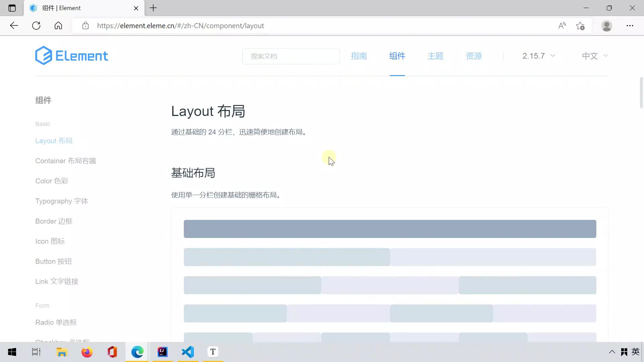The image size is (644, 362).
Task: Select the Firefox taskbar icon
Action: (x=87, y=352)
